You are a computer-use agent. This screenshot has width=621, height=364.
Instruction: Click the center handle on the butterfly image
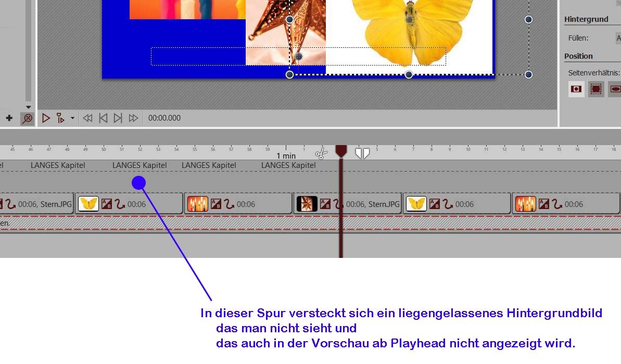coord(410,20)
